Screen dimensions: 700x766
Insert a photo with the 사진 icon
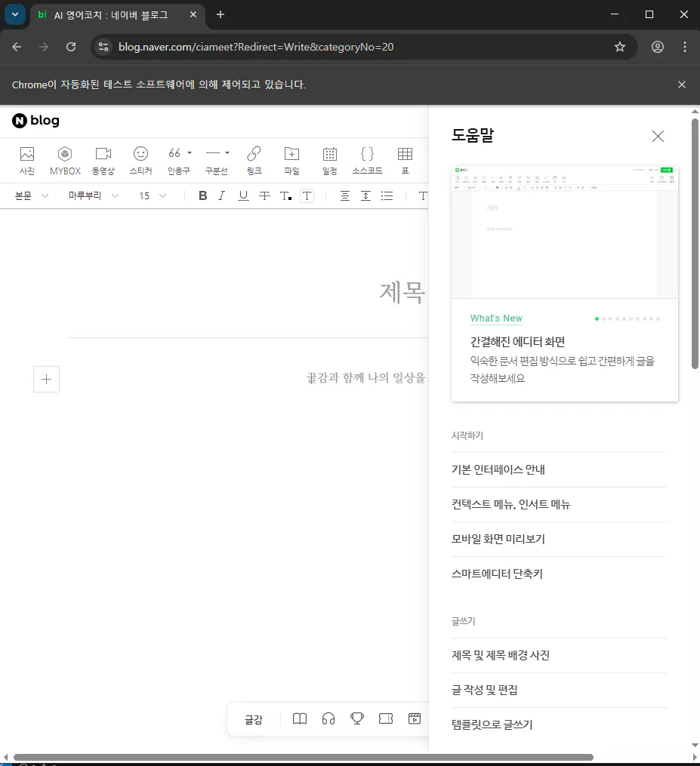[x=27, y=160]
